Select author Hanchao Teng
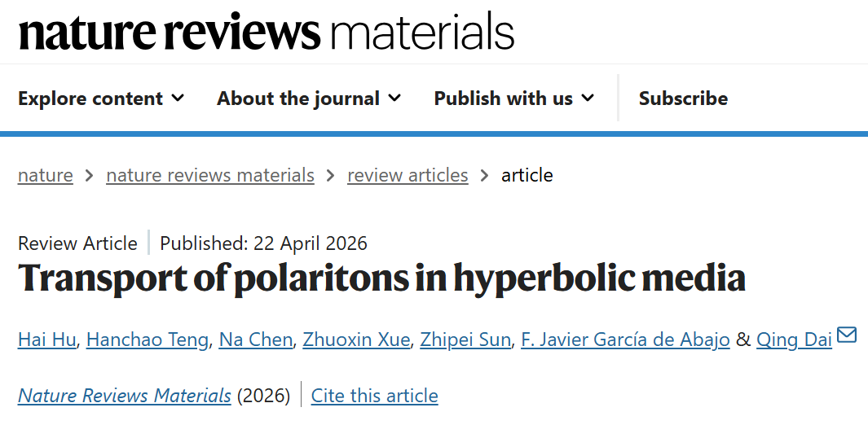This screenshot has width=868, height=425. 148,340
